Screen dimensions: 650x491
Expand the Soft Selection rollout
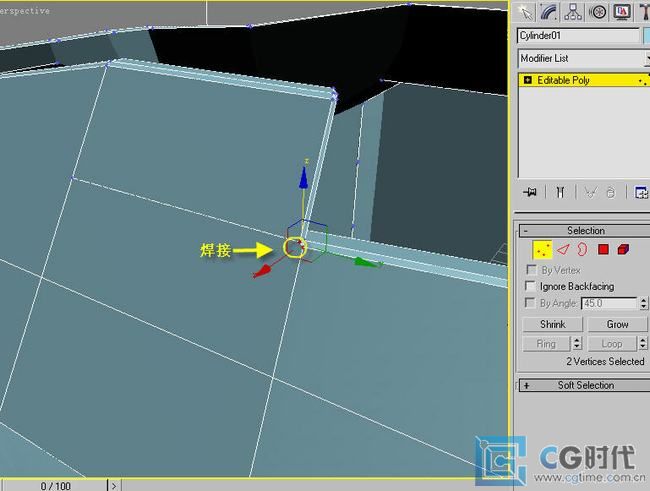(585, 385)
